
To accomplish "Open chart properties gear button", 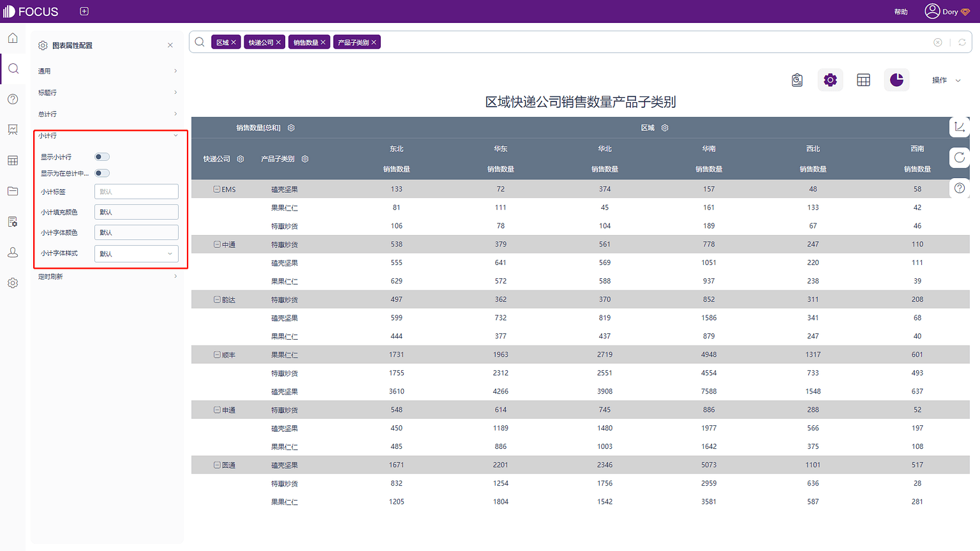I will tap(830, 80).
